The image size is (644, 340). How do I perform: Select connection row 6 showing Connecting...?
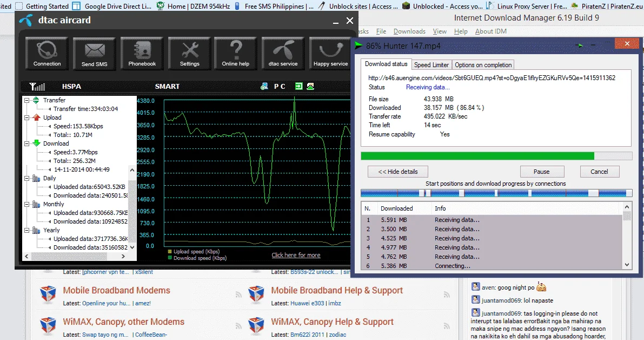(x=493, y=266)
